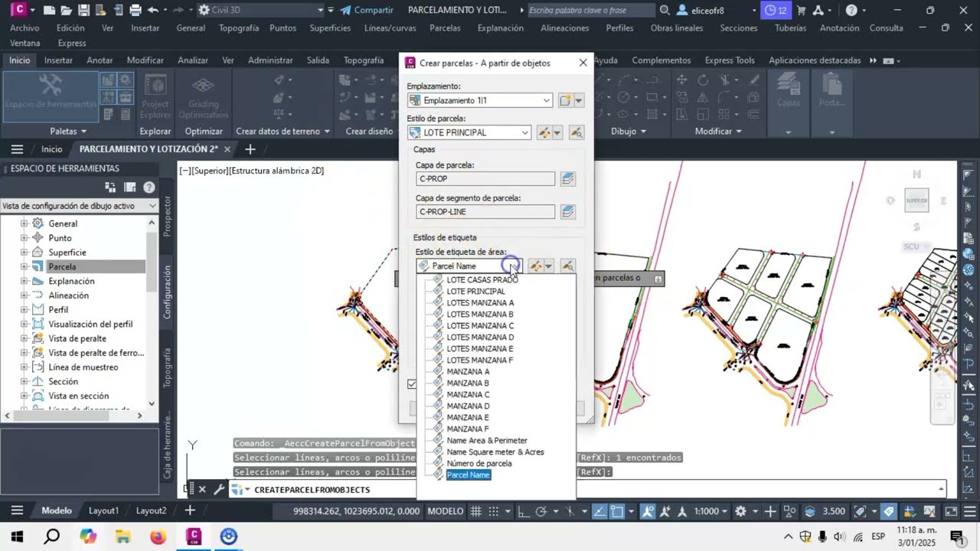Click the segment layer picker icon next to C-PROP-LINE

point(567,211)
